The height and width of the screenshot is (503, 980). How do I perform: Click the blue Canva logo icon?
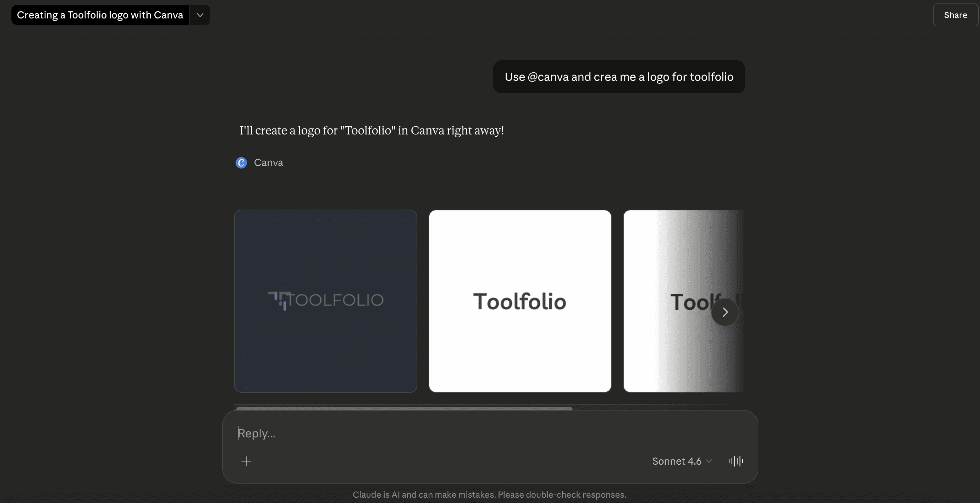pyautogui.click(x=241, y=163)
